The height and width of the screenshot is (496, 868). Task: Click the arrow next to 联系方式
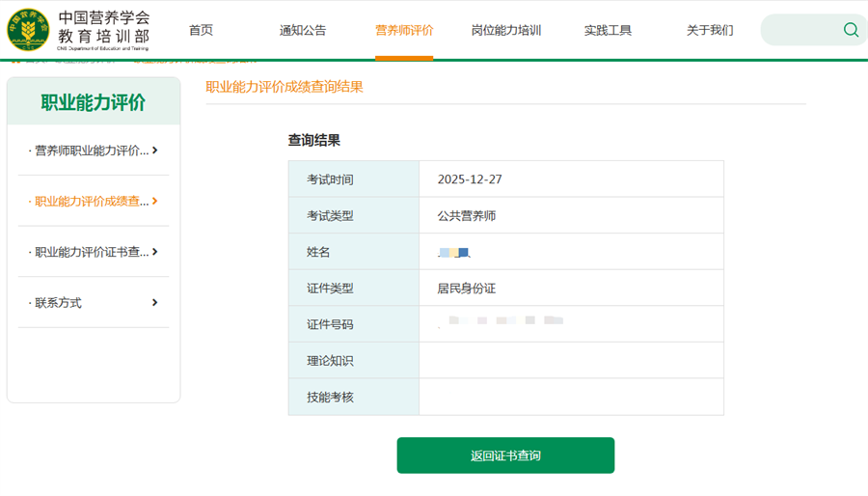click(x=155, y=303)
